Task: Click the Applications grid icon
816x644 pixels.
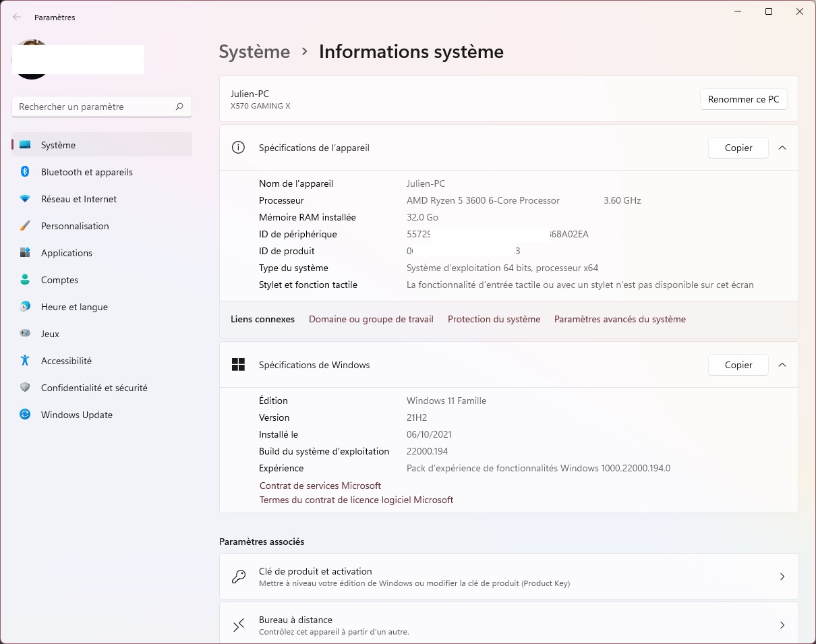Action: (25, 253)
